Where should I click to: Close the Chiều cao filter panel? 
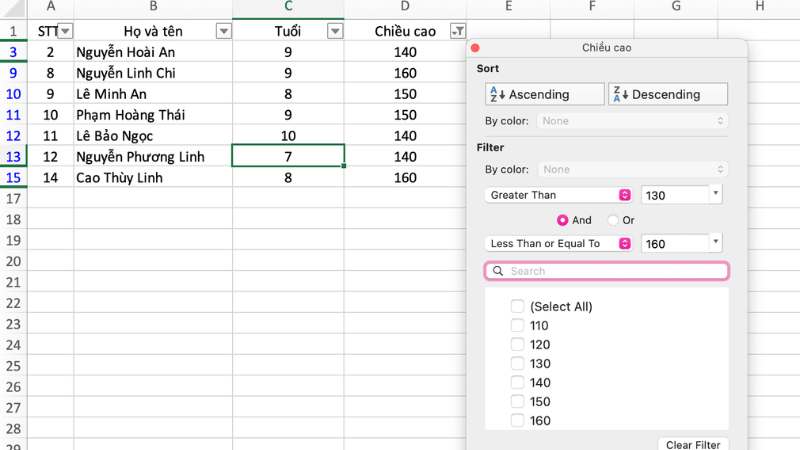click(x=475, y=48)
